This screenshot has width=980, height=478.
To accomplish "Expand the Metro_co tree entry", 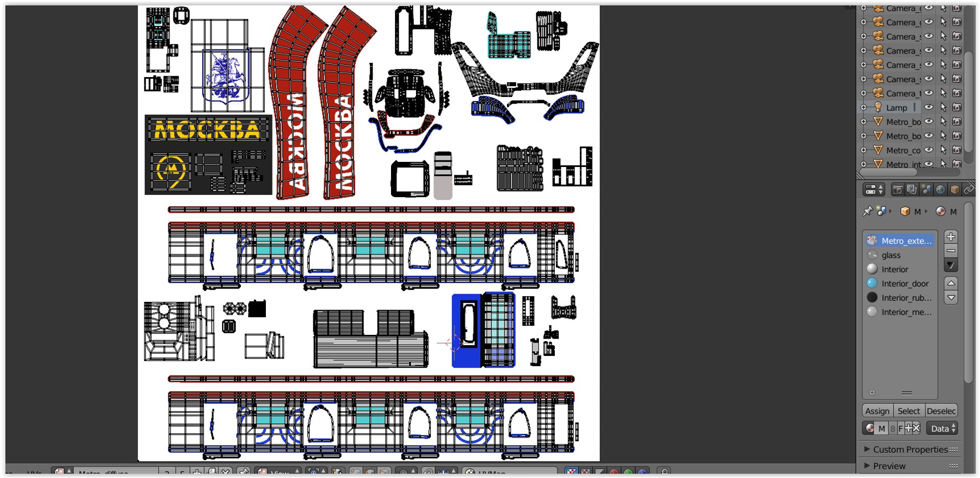I will point(864,150).
